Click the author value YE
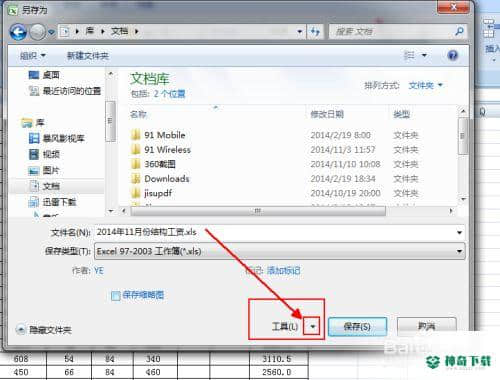This screenshot has height=380, width=500. pos(99,271)
